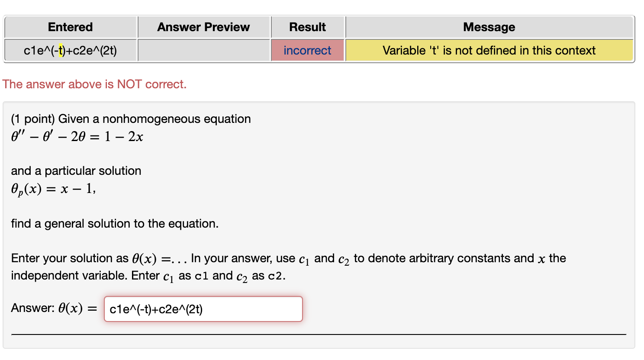Click the Answer Preview column header
Screen dimensions: 644x360
coord(203,27)
